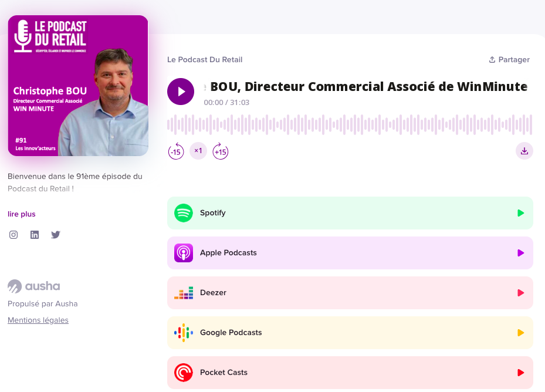Launch episode playback on Spotify
545x392 pixels.
point(520,213)
